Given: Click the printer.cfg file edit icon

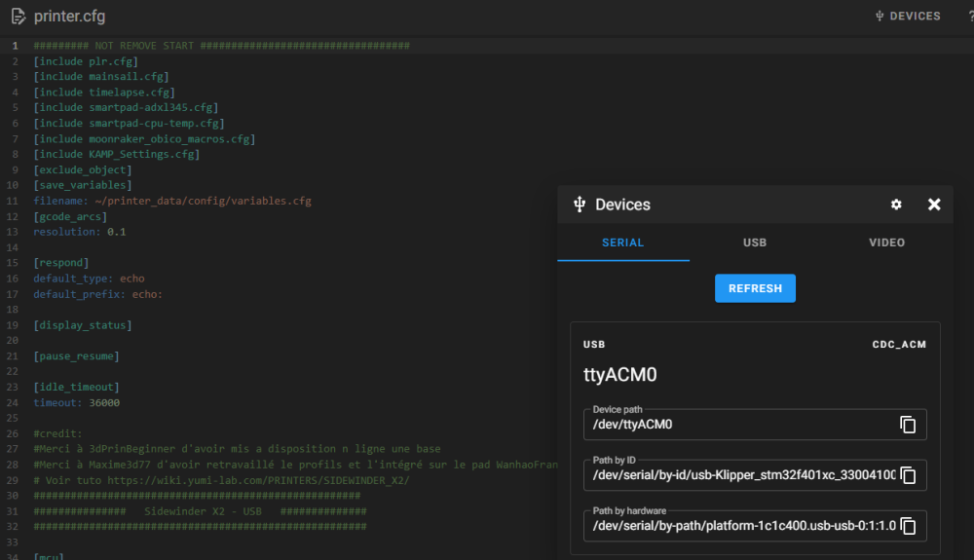Looking at the screenshot, I should click(19, 17).
